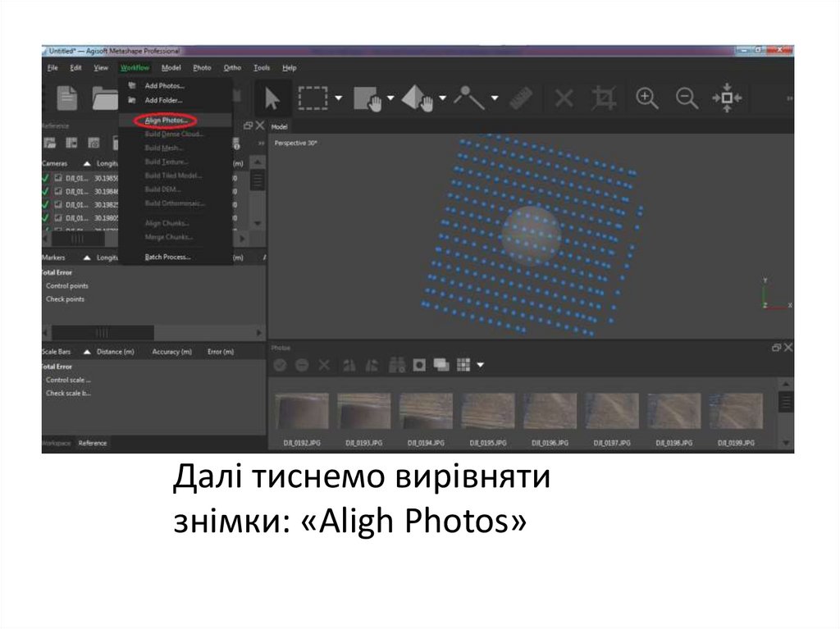Open the Photos pane view mode dropdown
Image resolution: width=840 pixels, height=629 pixels.
coord(480,363)
